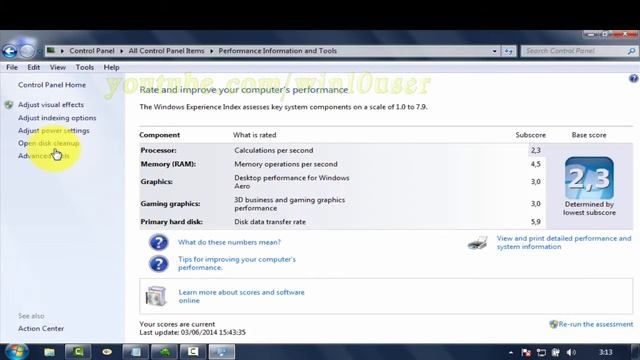This screenshot has width=640, height=360.
Task: Open Learn more about scores and software online
Action: (x=241, y=296)
